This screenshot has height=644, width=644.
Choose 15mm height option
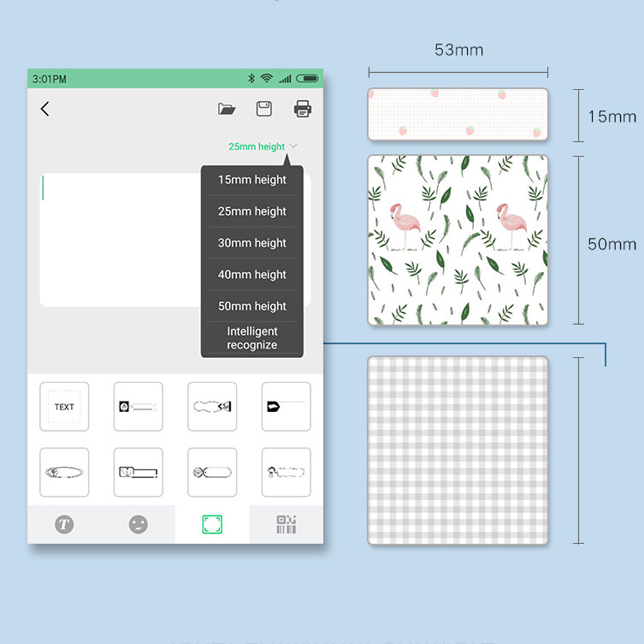pyautogui.click(x=252, y=180)
